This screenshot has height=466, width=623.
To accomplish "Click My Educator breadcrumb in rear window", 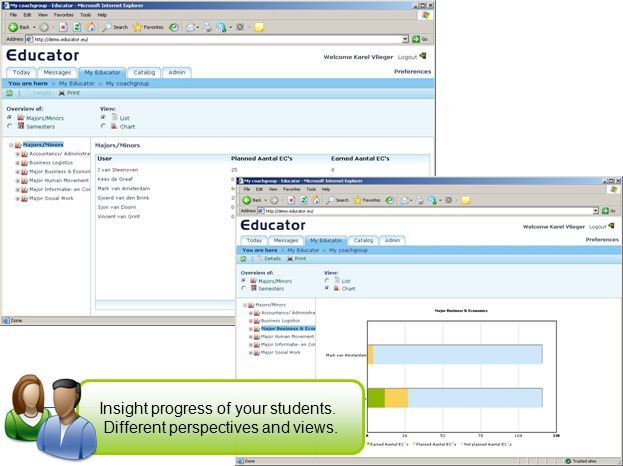I will [77, 83].
